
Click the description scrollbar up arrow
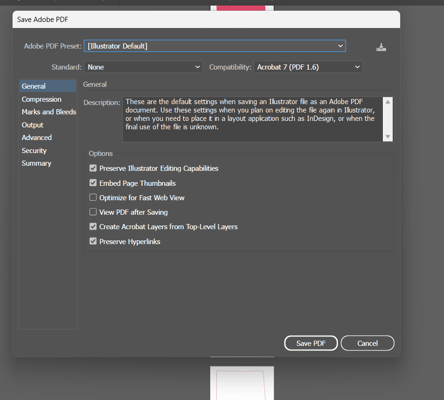388,102
